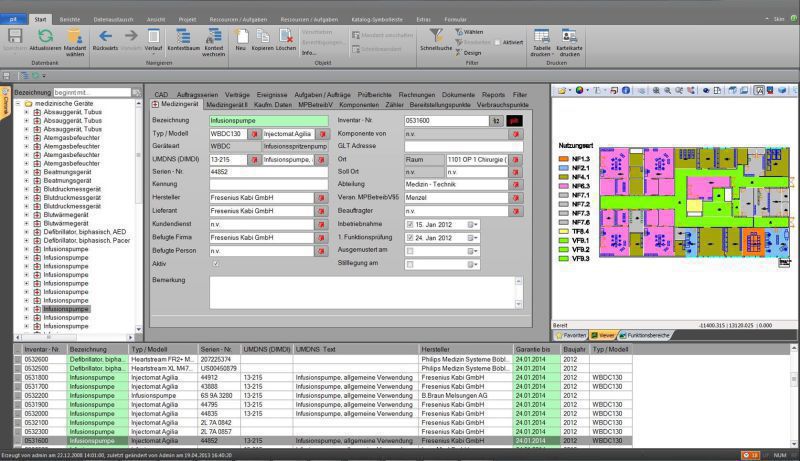800x461 pixels.
Task: Click the eye view icon in CAD toolbar
Action: 706,90
